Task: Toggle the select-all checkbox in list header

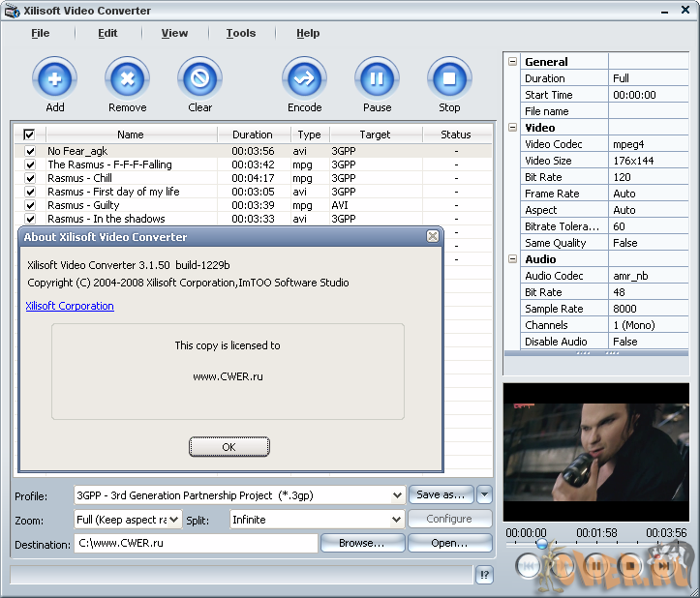Action: click(29, 135)
